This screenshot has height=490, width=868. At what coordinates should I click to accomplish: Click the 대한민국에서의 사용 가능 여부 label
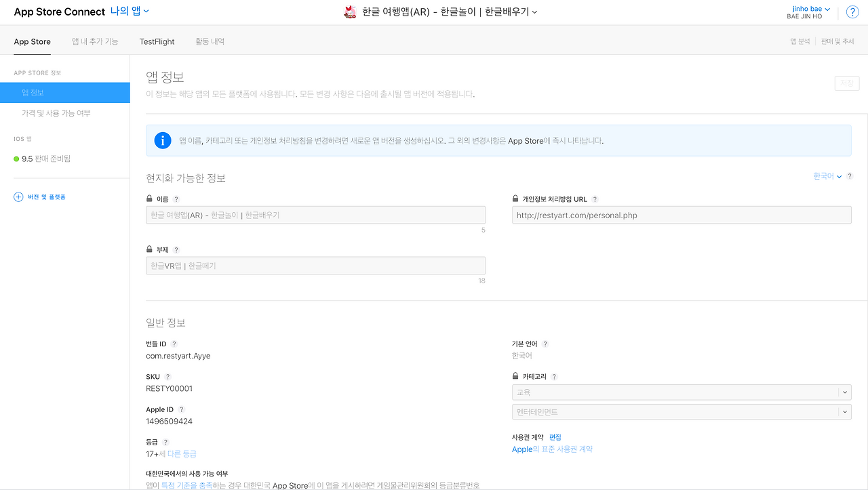pos(187,473)
